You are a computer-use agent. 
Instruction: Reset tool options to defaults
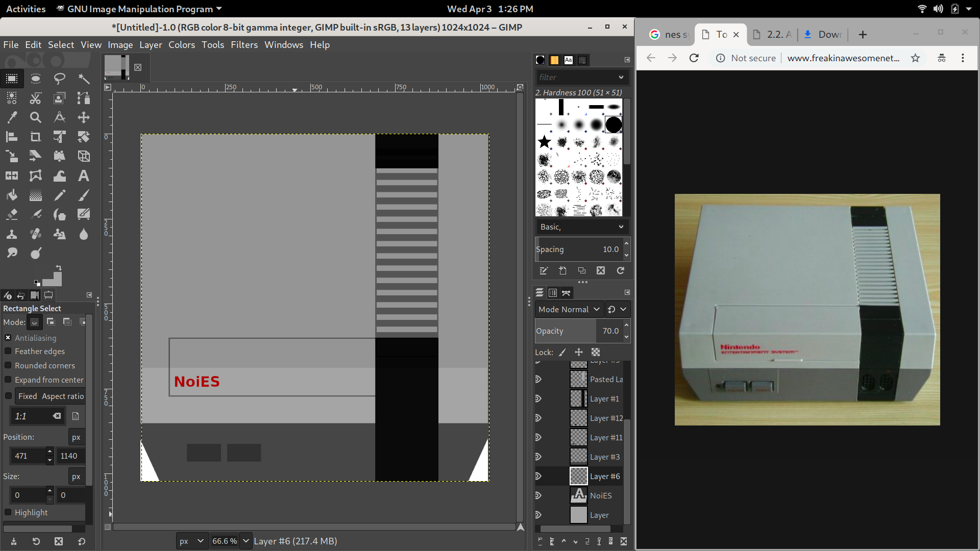coord(82,541)
